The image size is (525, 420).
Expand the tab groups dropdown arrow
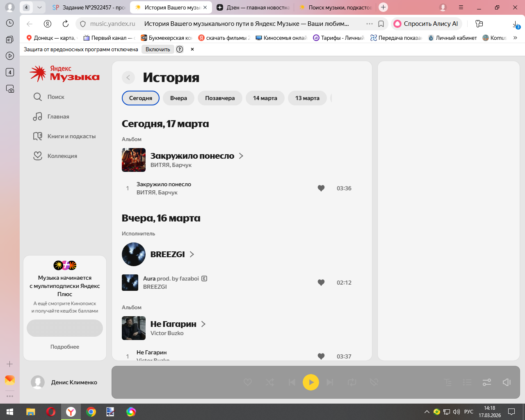point(39,7)
